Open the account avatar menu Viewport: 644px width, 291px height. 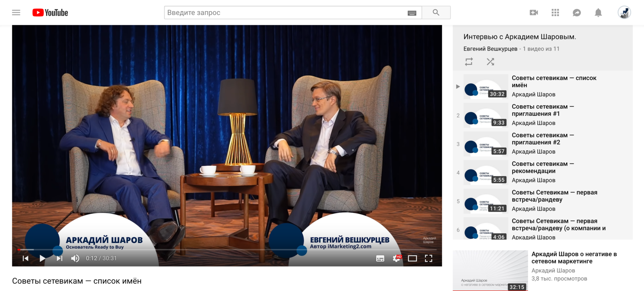point(624,13)
